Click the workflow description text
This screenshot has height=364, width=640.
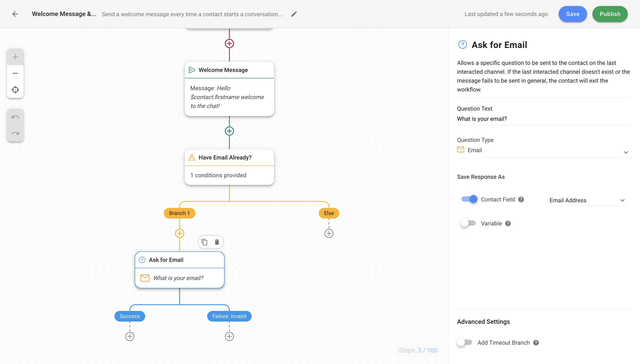192,14
